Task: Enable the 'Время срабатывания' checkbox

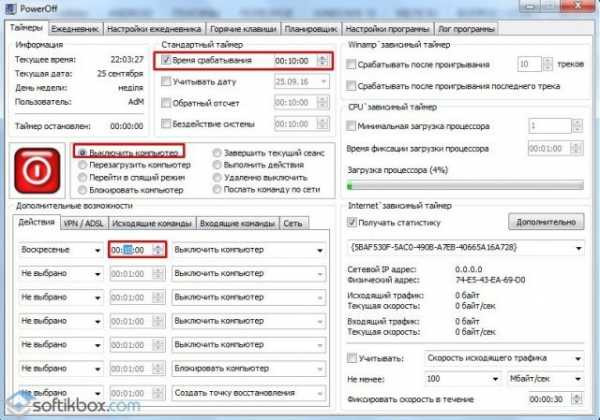Action: tap(166, 62)
